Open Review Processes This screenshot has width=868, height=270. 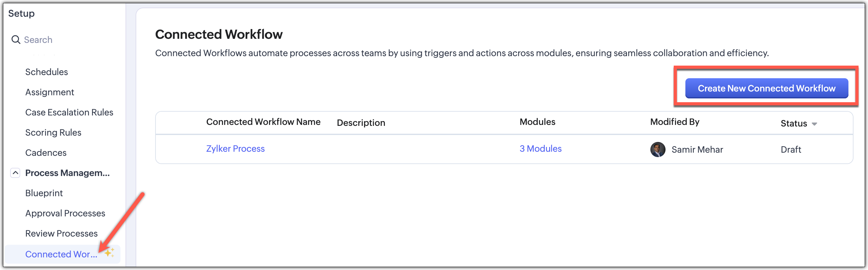tap(61, 234)
